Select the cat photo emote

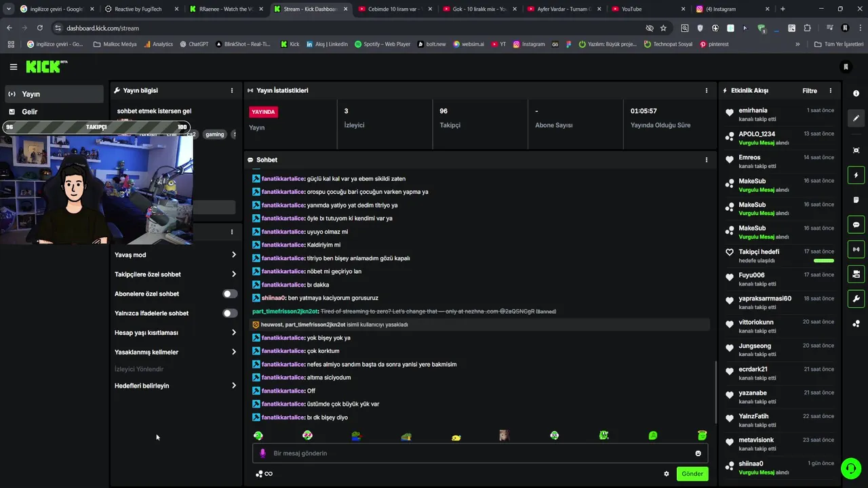pos(504,436)
